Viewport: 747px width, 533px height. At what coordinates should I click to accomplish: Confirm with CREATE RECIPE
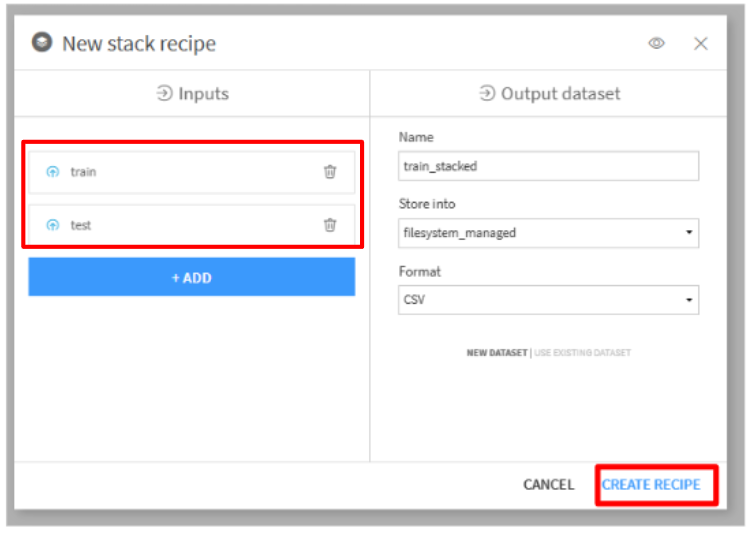[651, 484]
